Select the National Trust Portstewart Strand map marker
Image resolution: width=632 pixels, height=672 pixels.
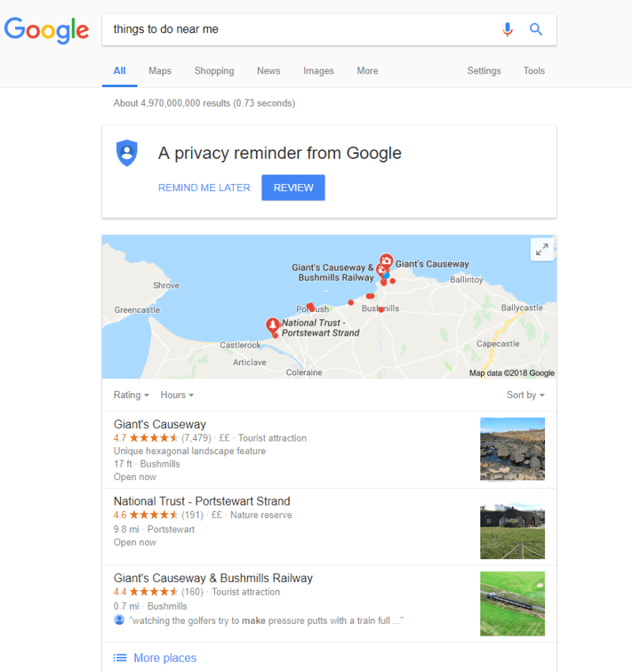[x=273, y=325]
